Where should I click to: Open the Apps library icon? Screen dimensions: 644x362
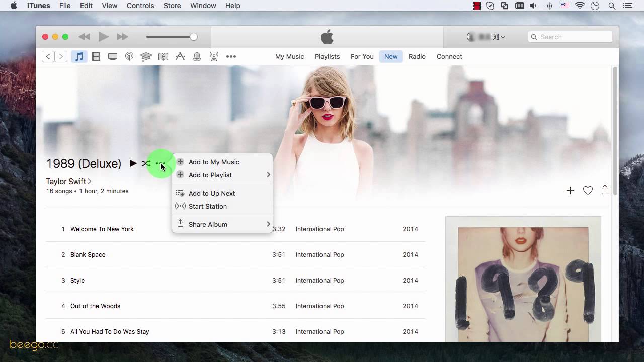(180, 56)
